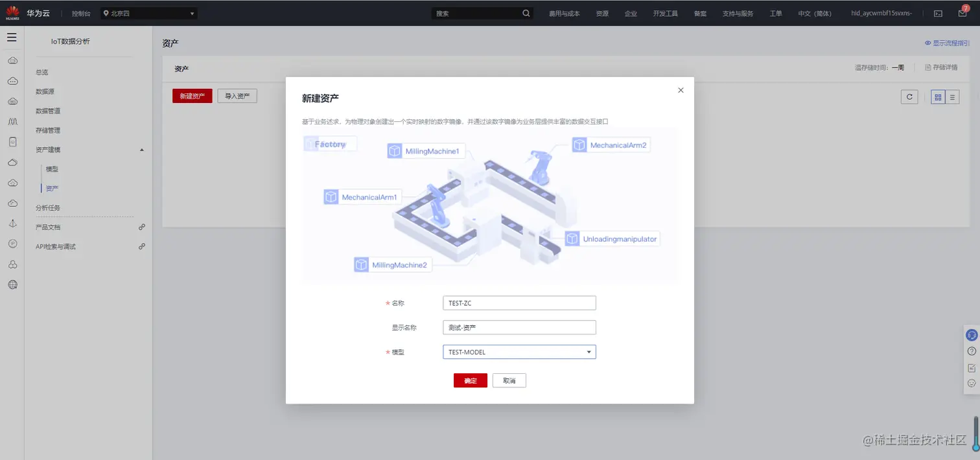Image resolution: width=980 pixels, height=460 pixels.
Task: Click the 名称 input field containing TEST-ZC
Action: [519, 303]
